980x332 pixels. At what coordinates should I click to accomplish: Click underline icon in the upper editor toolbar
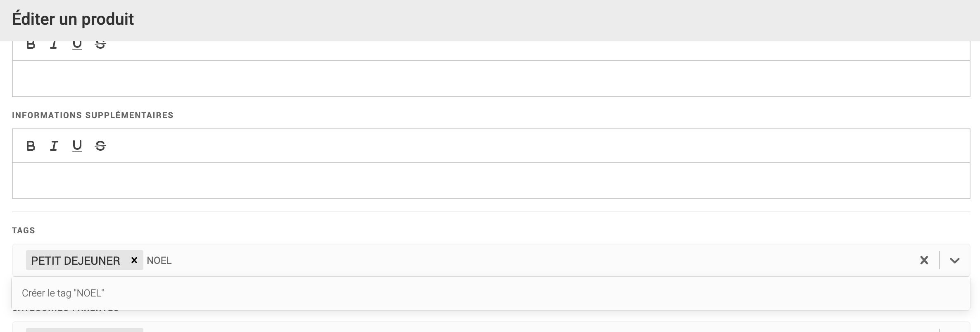[x=77, y=45]
